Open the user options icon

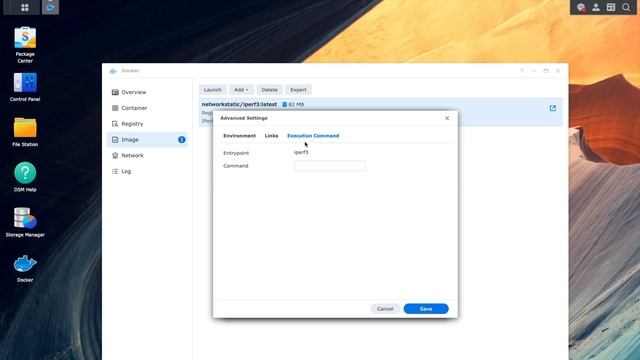(596, 7)
